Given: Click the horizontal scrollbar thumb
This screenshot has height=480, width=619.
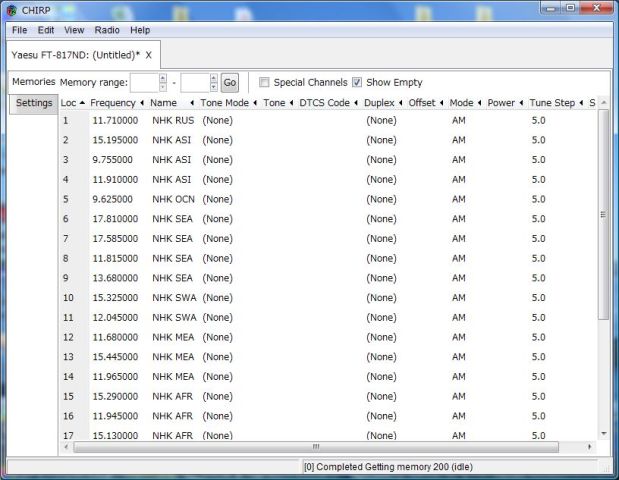Looking at the screenshot, I should [x=316, y=447].
